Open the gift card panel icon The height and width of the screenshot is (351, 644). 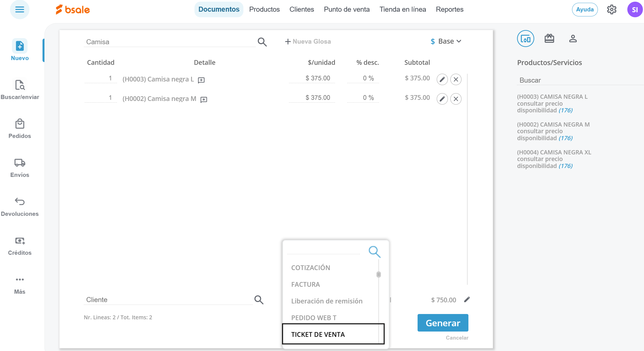pos(549,39)
